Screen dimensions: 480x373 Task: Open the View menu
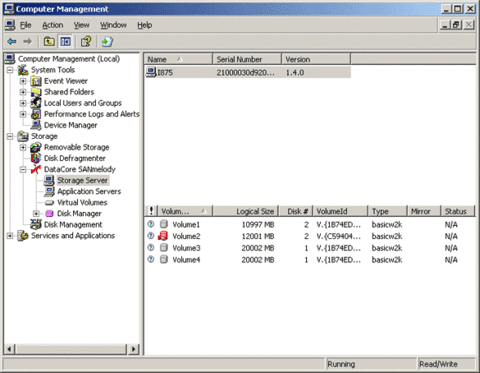tap(82, 25)
